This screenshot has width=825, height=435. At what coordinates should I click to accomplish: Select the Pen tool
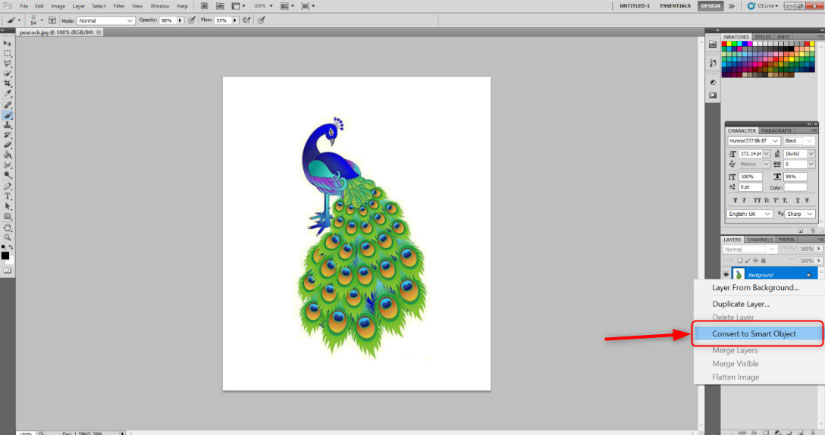(7, 186)
